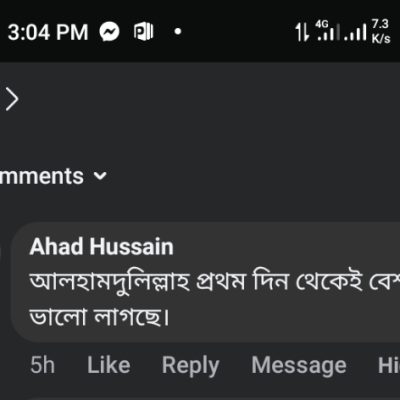Click the 5h comment timestamp

(x=43, y=365)
